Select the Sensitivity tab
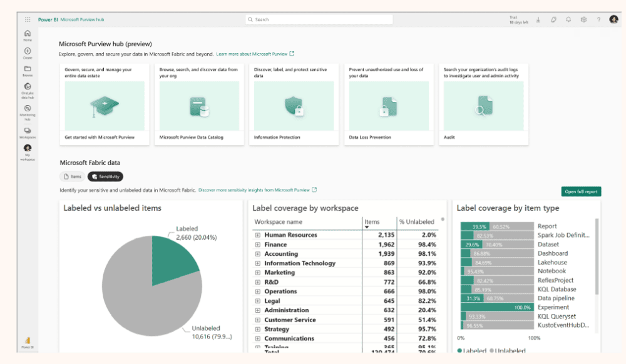This screenshot has width=626, height=364. 105,176
